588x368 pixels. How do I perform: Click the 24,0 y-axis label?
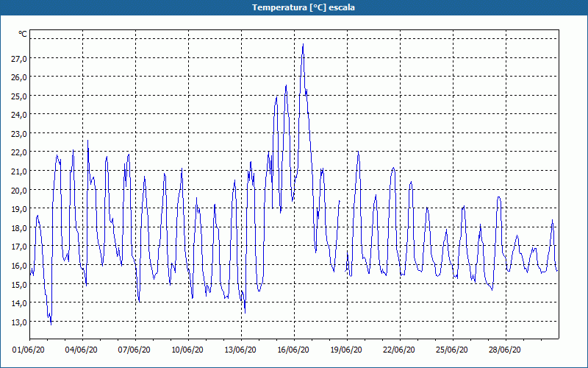coord(19,115)
